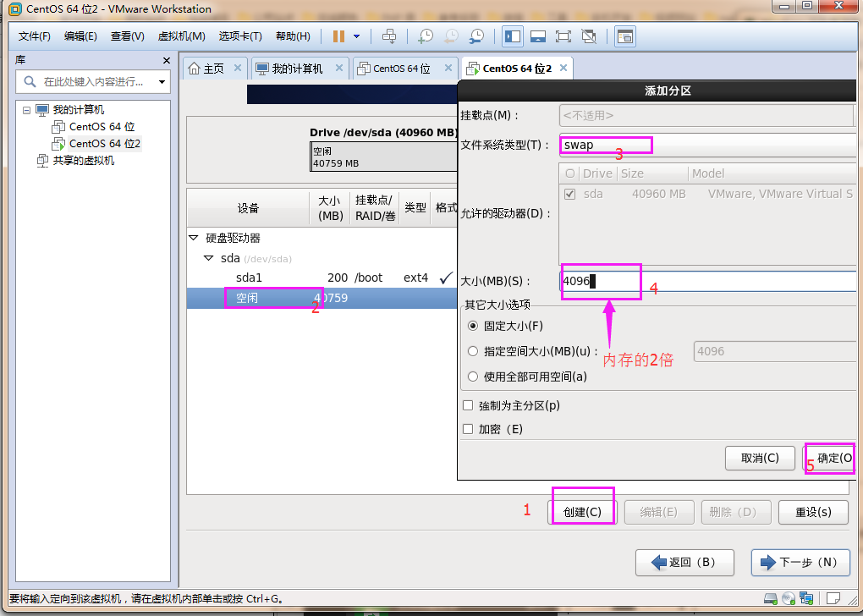This screenshot has height=616, width=863.
Task: Click the network adapter status icon
Action: tap(806, 598)
